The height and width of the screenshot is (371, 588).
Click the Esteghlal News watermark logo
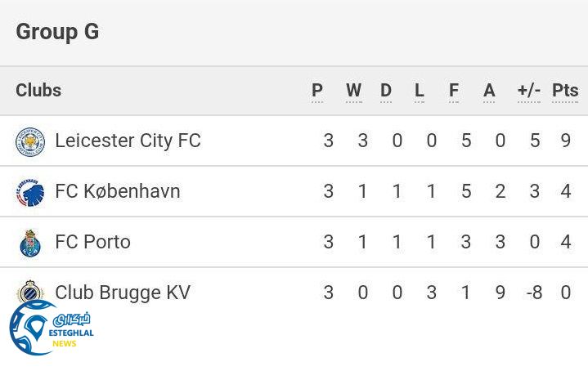[49, 329]
